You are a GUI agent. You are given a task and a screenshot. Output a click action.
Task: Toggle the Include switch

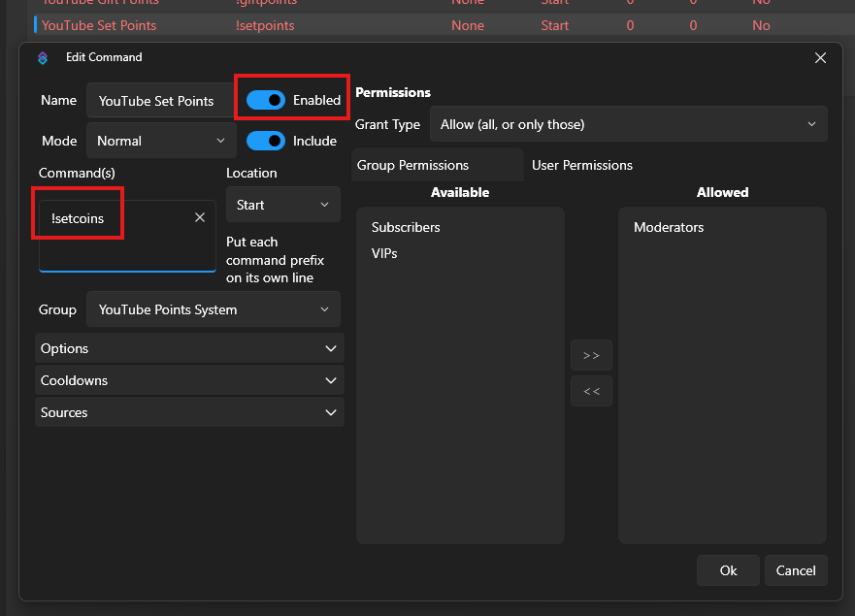266,141
